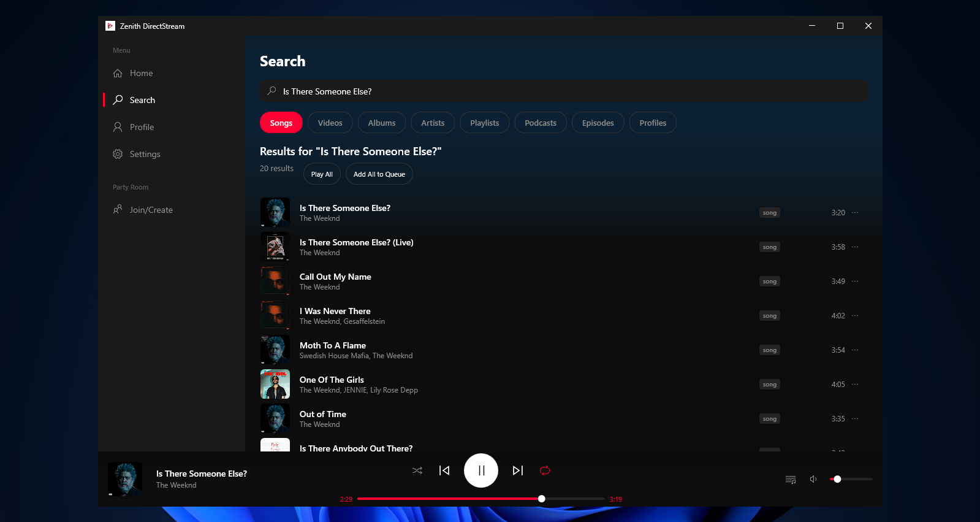
Task: Select the Search sidebar item
Action: pos(172,100)
